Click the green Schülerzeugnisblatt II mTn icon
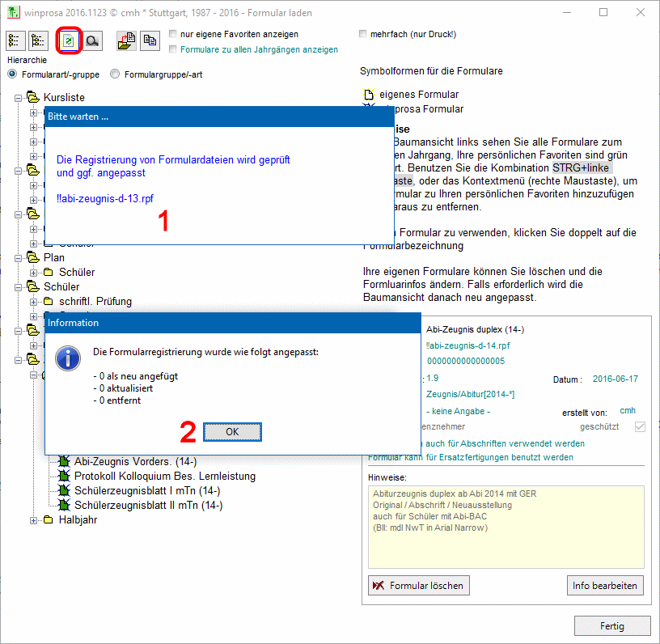Image resolution: width=660 pixels, height=644 pixels. click(x=65, y=505)
